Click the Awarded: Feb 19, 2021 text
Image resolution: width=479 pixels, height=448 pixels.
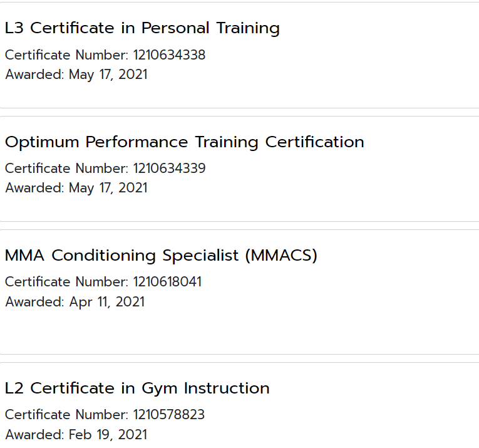pyautogui.click(x=76, y=435)
